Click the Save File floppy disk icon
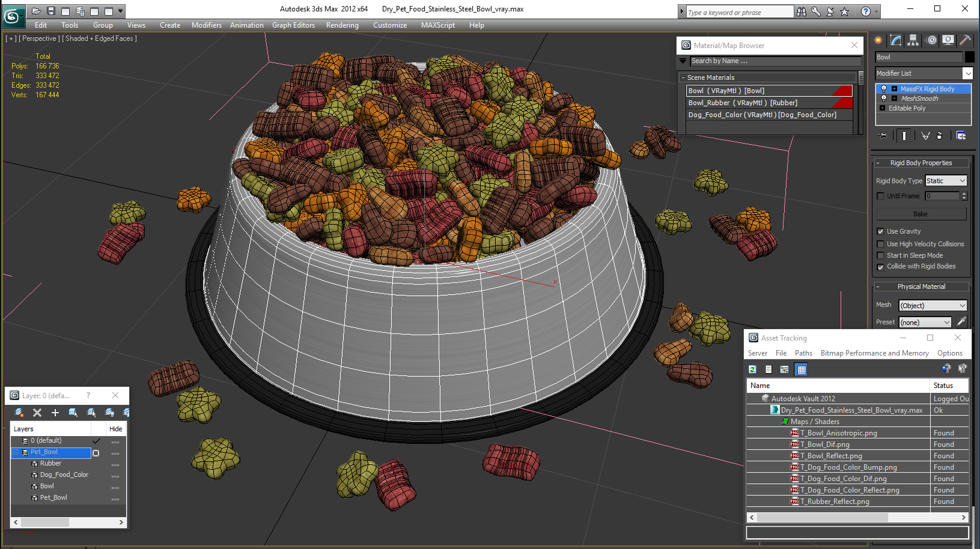This screenshot has width=980, height=549. [x=51, y=11]
